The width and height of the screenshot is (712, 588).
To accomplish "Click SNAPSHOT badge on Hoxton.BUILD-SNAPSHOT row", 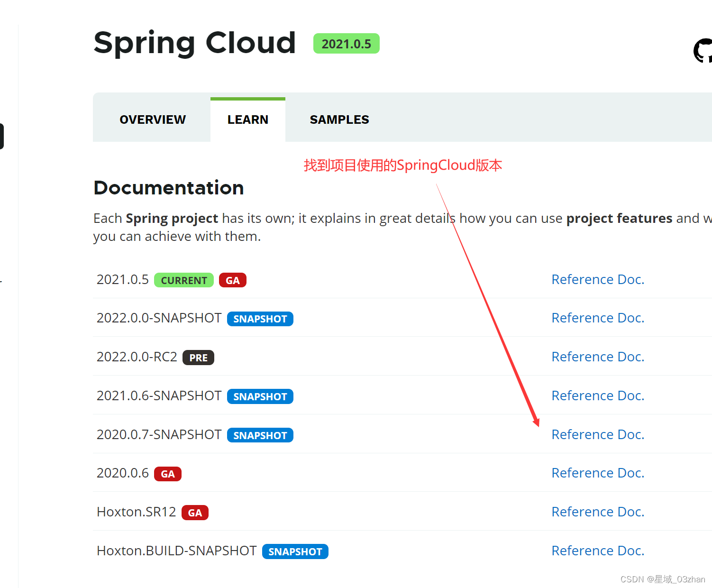I will tap(295, 551).
